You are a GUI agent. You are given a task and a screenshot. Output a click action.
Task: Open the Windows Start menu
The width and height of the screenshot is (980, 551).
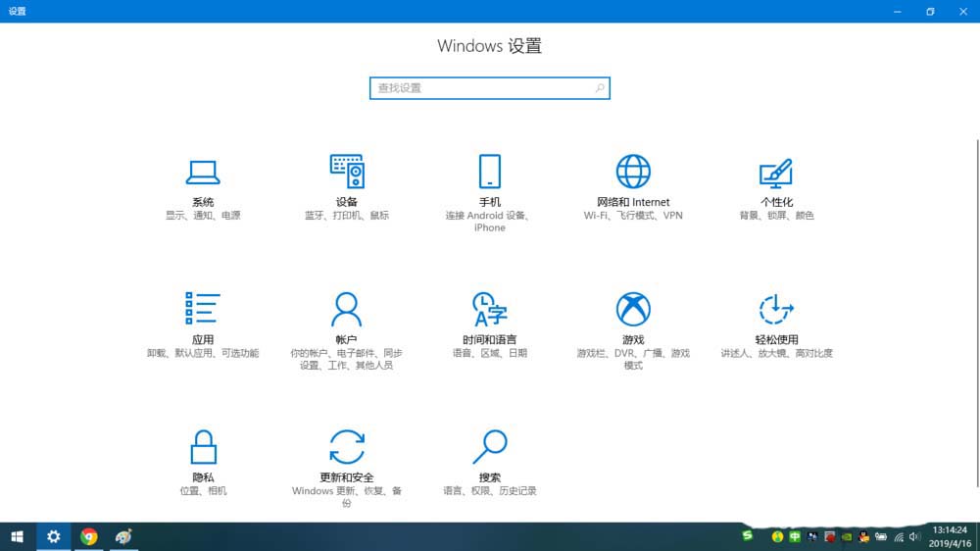(18, 536)
